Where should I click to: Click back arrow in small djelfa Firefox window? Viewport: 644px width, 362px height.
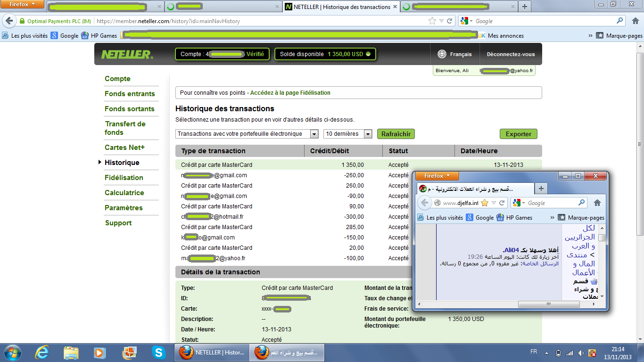(x=424, y=203)
